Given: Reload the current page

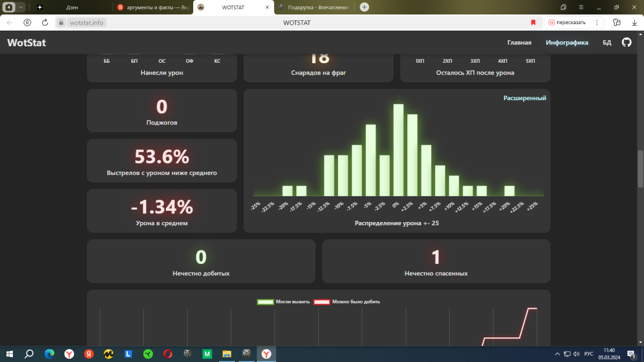Looking at the screenshot, I should (x=45, y=23).
